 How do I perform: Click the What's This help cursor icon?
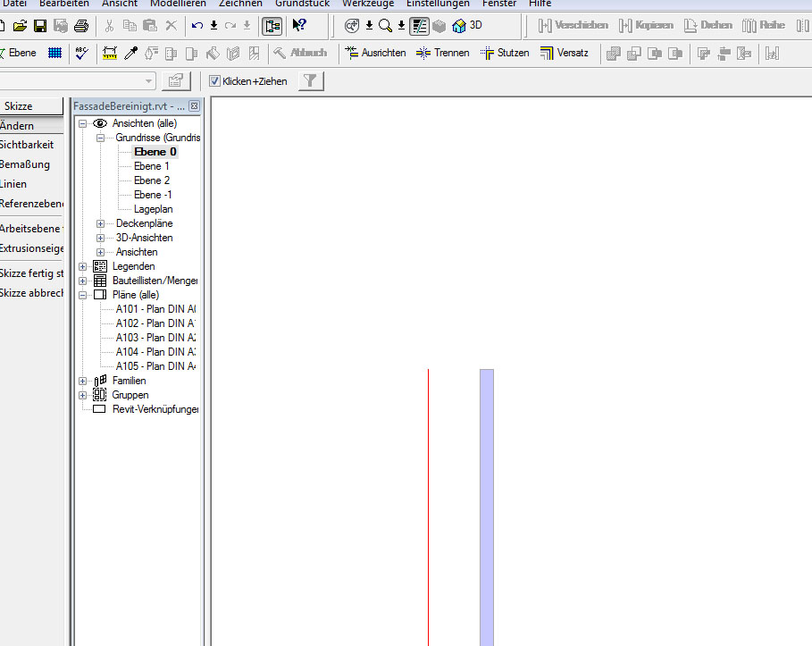tap(299, 25)
